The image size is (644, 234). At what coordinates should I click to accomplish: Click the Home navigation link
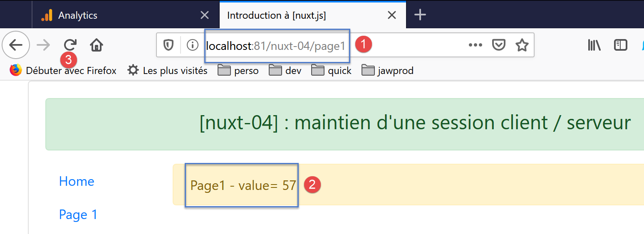click(x=77, y=181)
